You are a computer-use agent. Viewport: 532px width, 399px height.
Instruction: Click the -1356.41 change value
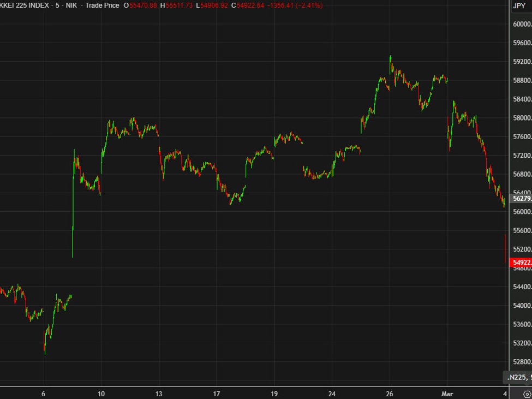tap(282, 5)
